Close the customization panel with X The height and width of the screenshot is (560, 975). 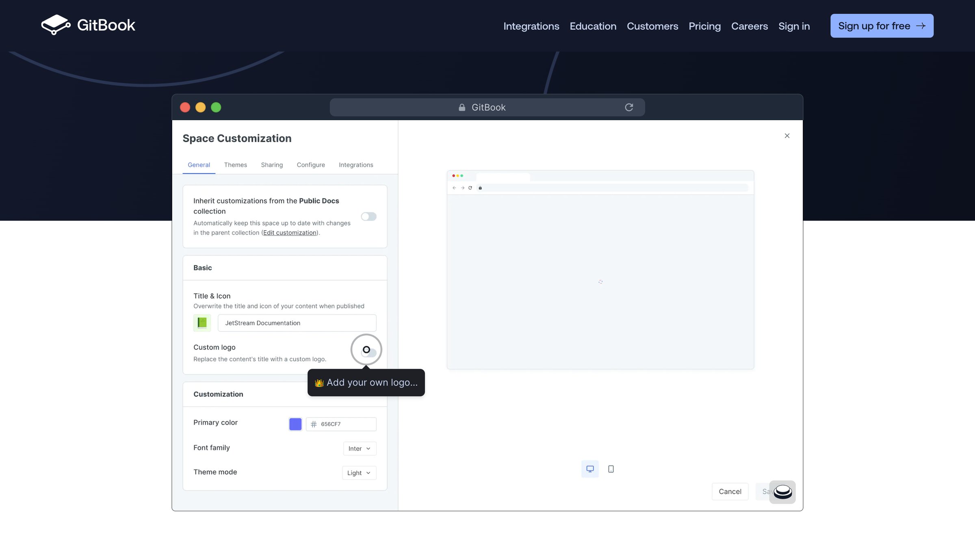[x=787, y=136]
